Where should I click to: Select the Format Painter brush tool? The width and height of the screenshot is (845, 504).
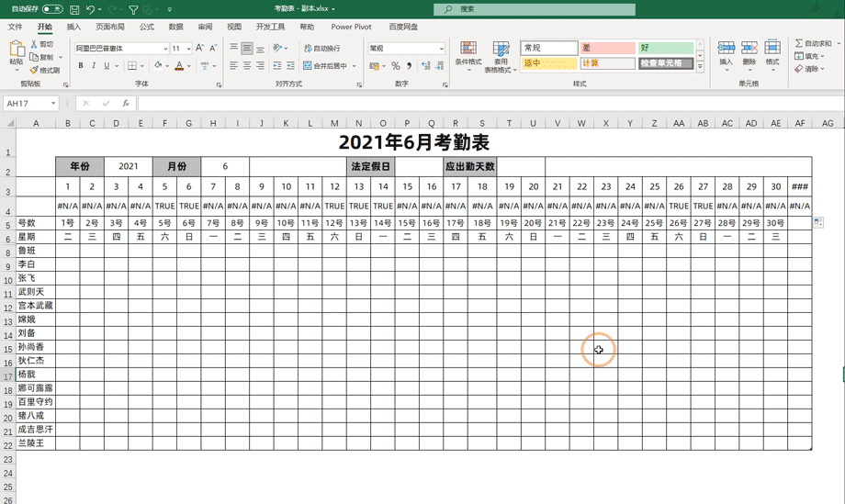click(x=43, y=70)
